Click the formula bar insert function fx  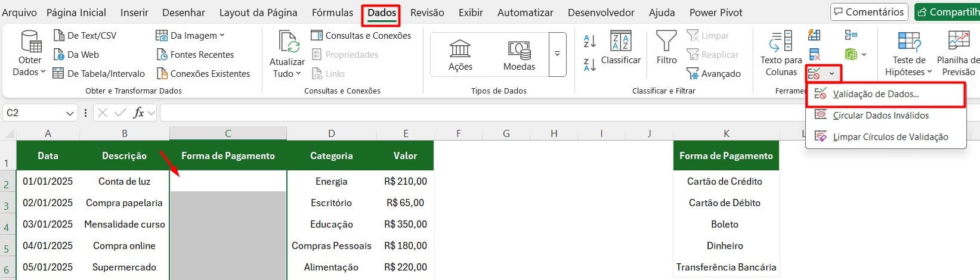coord(138,113)
